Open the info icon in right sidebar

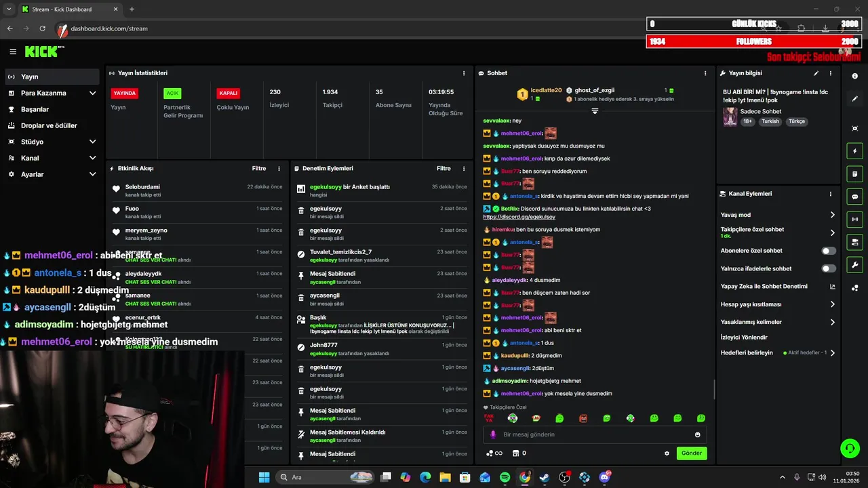click(x=854, y=76)
